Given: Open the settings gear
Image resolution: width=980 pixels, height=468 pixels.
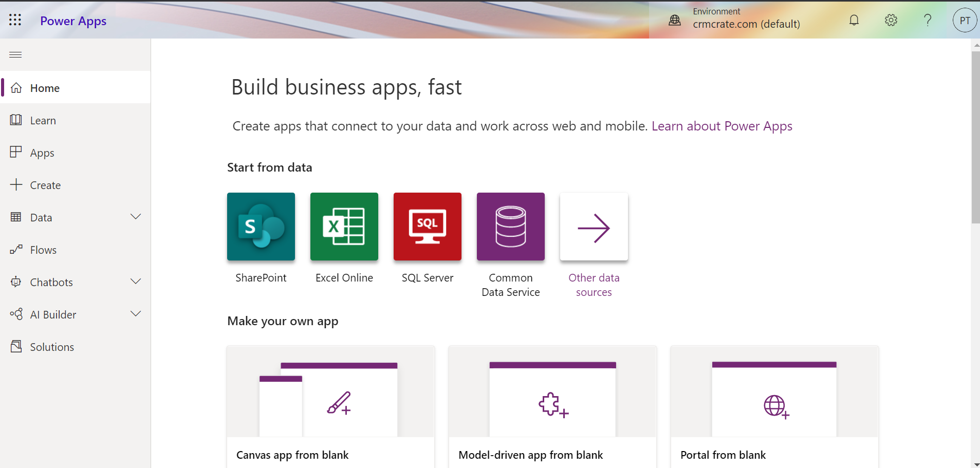Looking at the screenshot, I should (891, 20).
